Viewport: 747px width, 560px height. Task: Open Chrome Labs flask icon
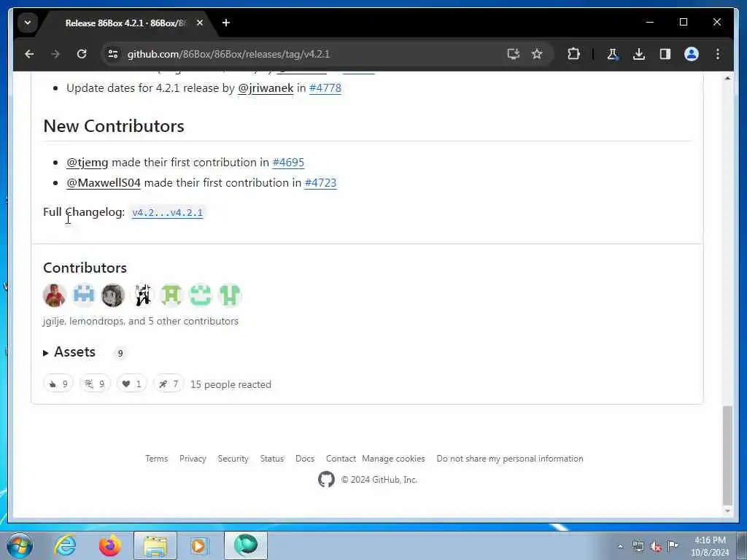(613, 54)
